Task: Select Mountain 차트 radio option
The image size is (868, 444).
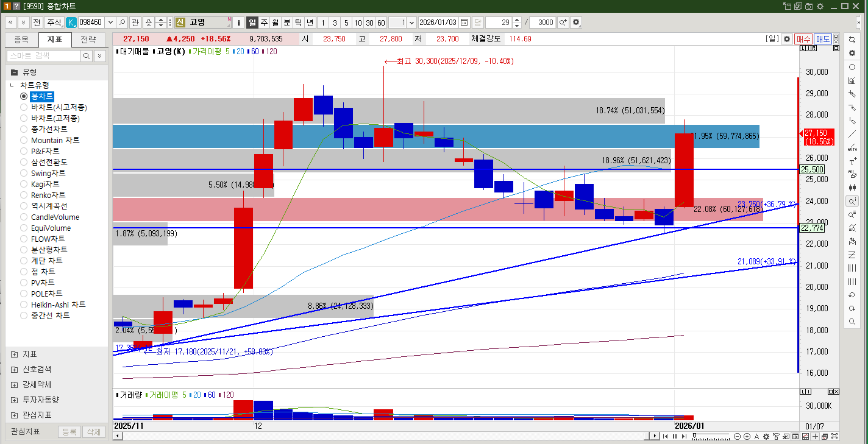Action: pyautogui.click(x=24, y=140)
